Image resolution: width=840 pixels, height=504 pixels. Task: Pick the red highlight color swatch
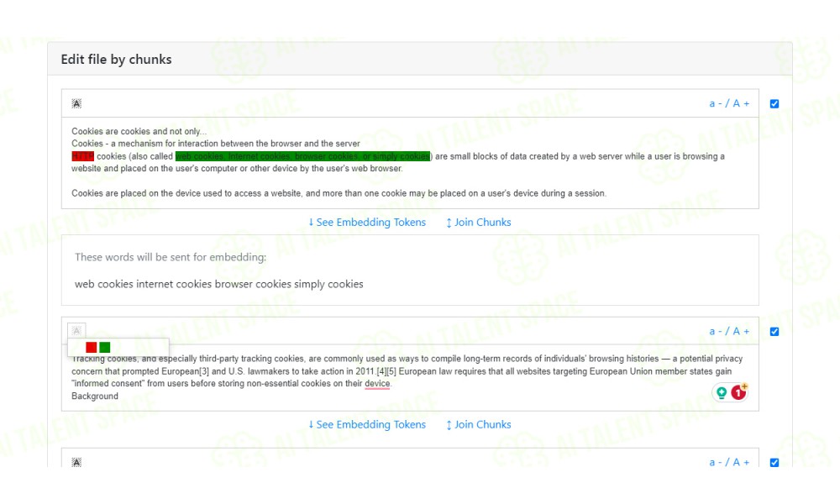click(x=91, y=347)
